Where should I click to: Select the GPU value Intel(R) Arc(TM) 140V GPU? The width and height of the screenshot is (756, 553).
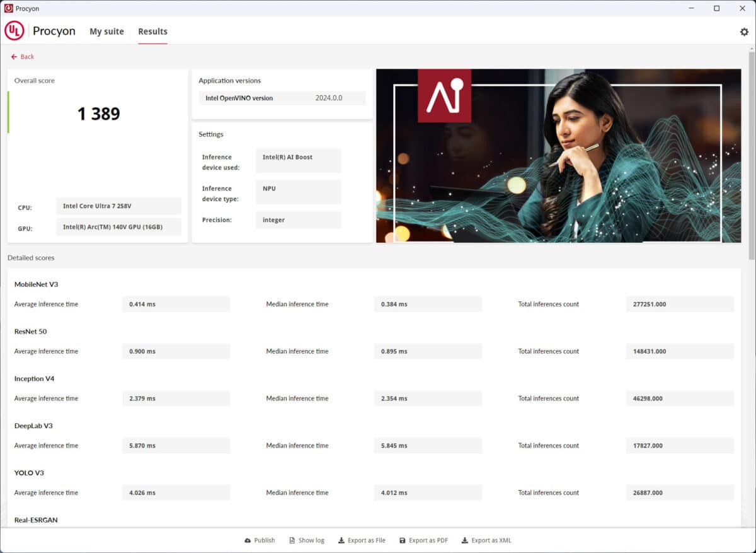[118, 227]
